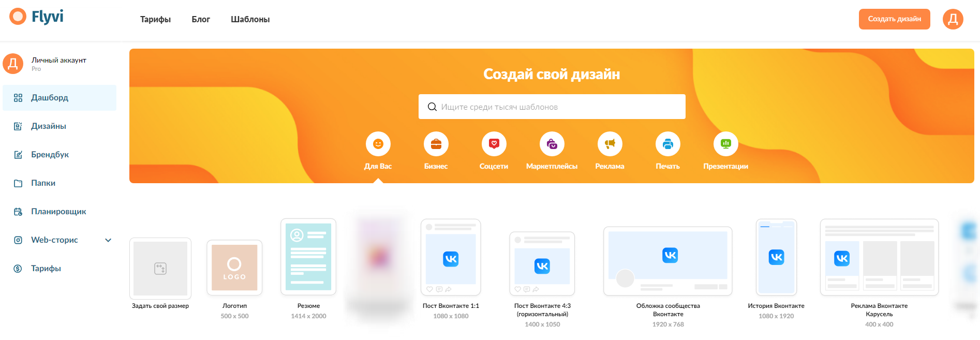
Task: Open Тарифы in the sidebar
Action: [x=60, y=269]
